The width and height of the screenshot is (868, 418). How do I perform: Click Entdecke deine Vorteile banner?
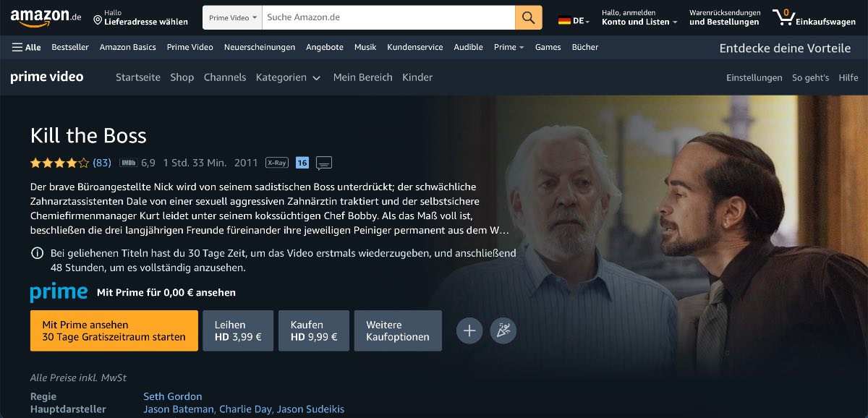tap(785, 48)
